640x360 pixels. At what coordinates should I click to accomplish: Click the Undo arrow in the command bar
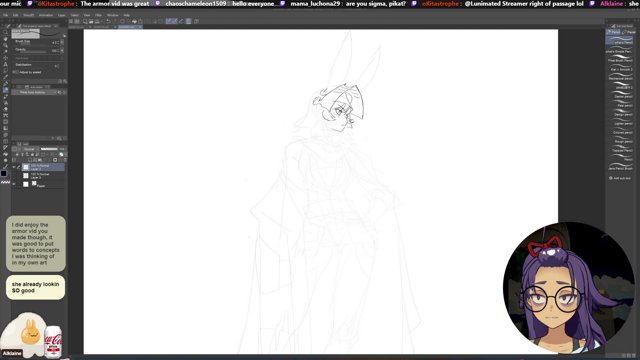click(108, 21)
